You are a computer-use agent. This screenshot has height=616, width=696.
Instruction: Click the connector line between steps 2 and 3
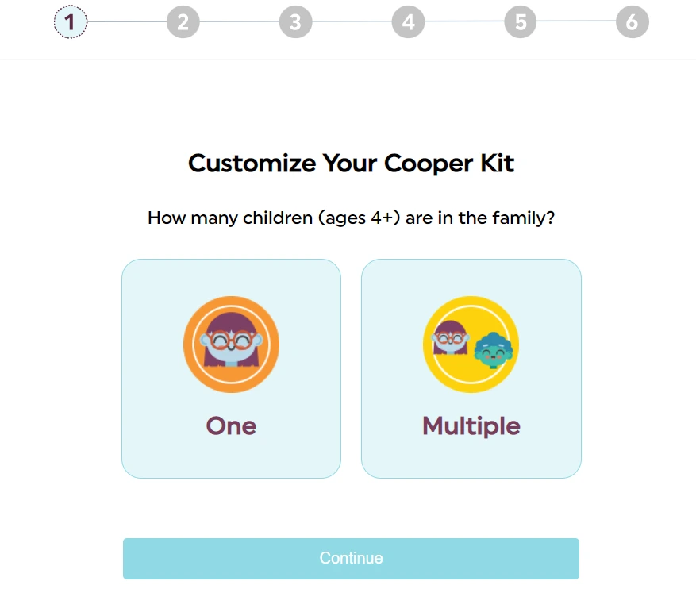(239, 21)
